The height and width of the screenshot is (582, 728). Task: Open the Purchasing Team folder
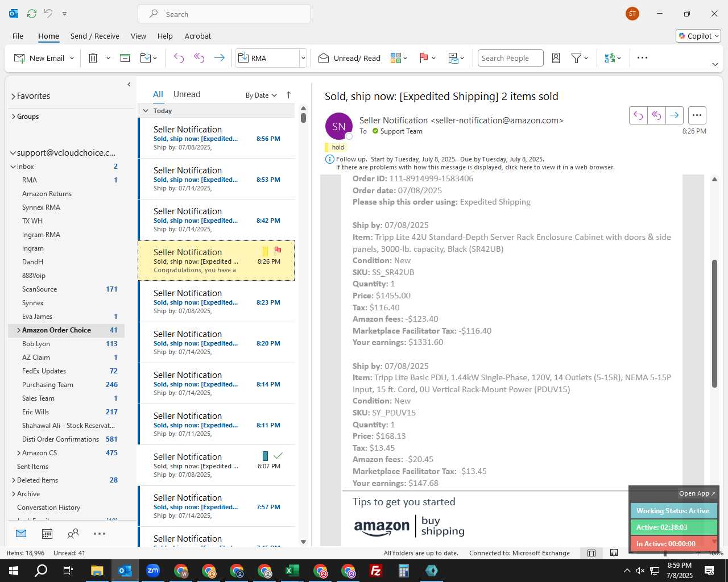point(47,385)
